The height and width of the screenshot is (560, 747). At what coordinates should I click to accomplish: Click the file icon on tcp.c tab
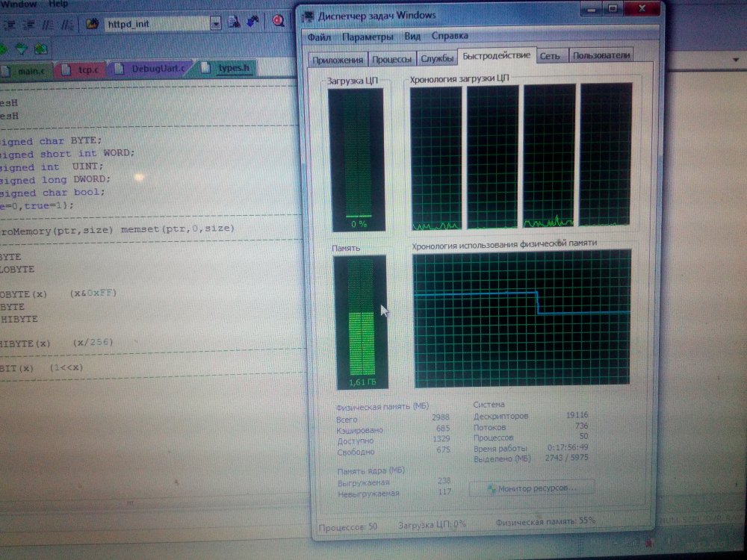(66, 70)
